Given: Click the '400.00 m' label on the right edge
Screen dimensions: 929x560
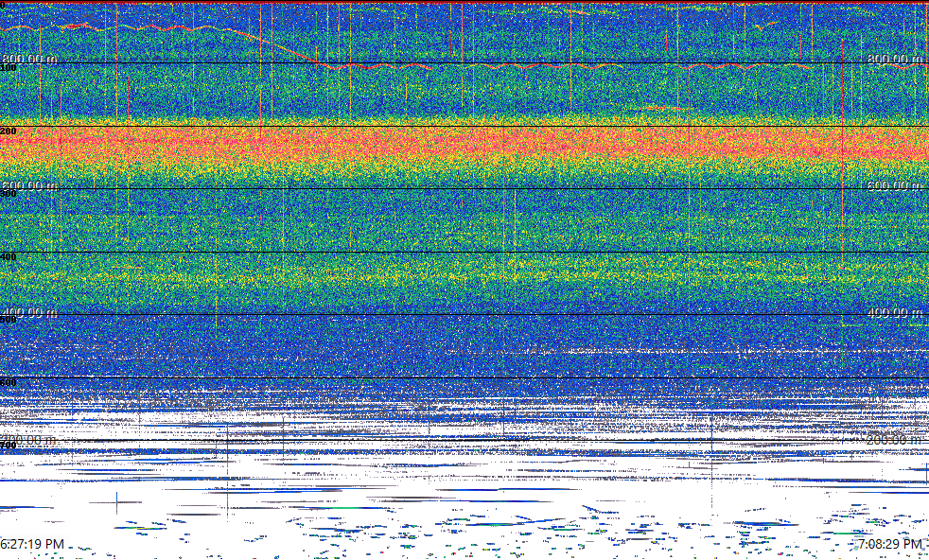Looking at the screenshot, I should (895, 312).
